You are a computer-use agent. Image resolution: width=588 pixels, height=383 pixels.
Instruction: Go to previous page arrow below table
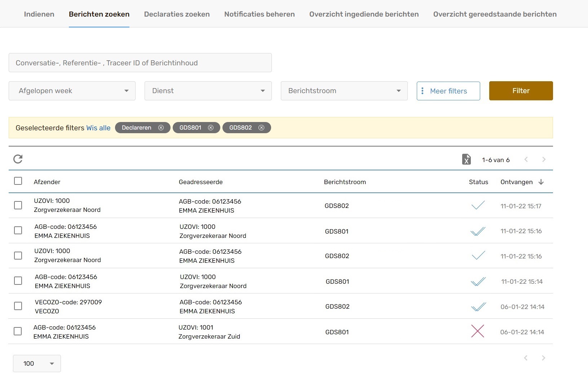click(526, 358)
